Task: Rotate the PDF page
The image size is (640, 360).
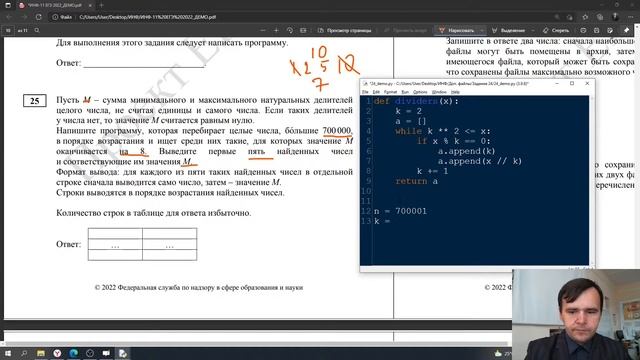Action: (x=290, y=30)
